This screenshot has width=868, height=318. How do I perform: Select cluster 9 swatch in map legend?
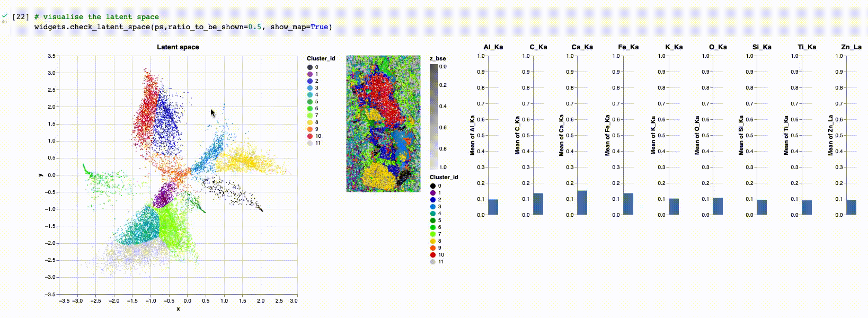click(433, 248)
